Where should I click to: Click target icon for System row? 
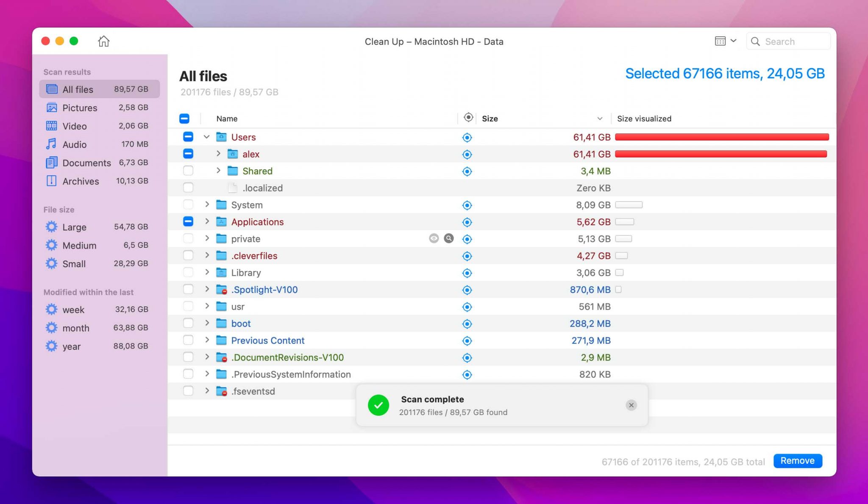(467, 205)
